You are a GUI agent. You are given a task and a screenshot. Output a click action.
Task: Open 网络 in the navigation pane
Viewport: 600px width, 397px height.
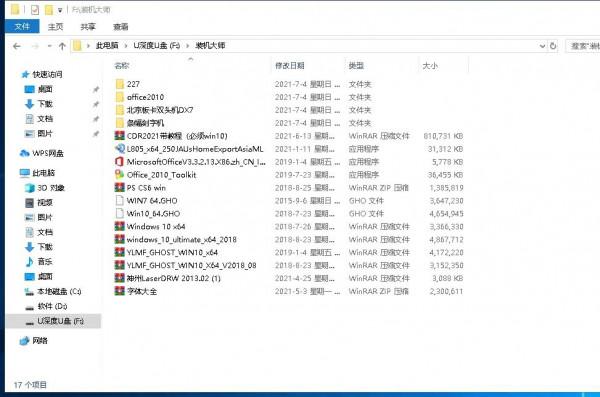(40, 341)
